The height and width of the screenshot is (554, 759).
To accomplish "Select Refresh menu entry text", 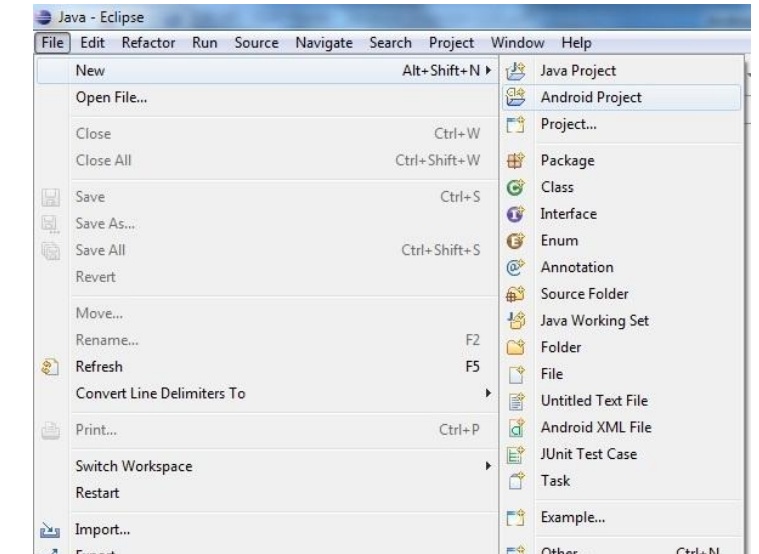I will click(99, 367).
